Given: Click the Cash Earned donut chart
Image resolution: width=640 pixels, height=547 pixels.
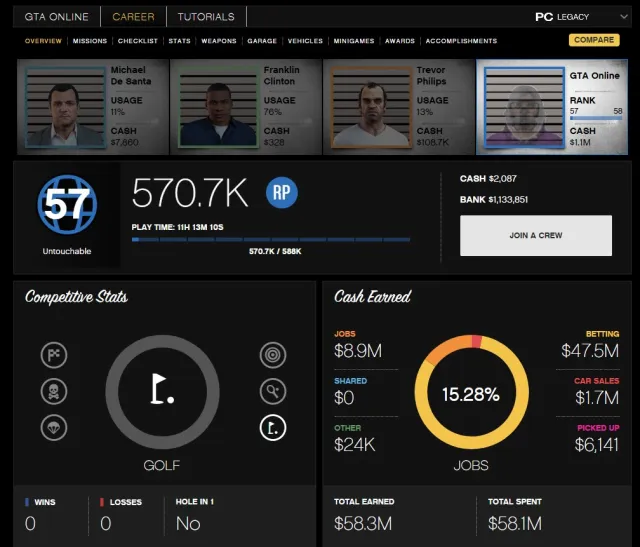Looking at the screenshot, I should [x=471, y=392].
